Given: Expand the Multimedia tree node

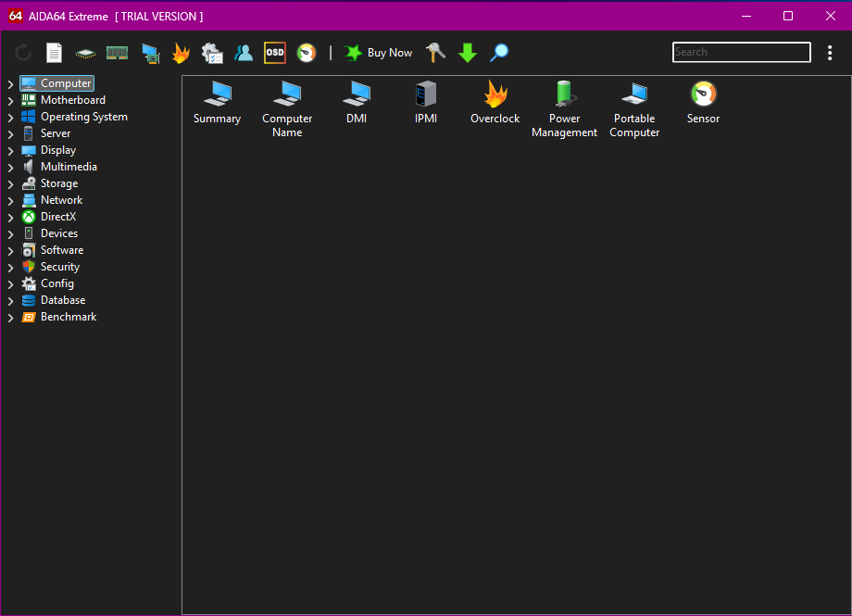Looking at the screenshot, I should 10,168.
